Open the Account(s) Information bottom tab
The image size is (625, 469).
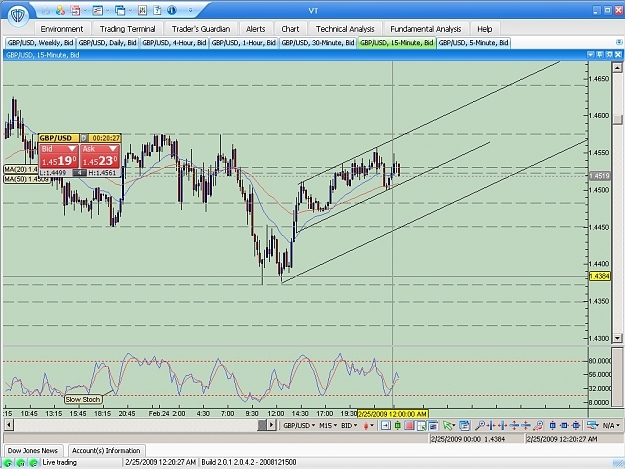(106, 450)
